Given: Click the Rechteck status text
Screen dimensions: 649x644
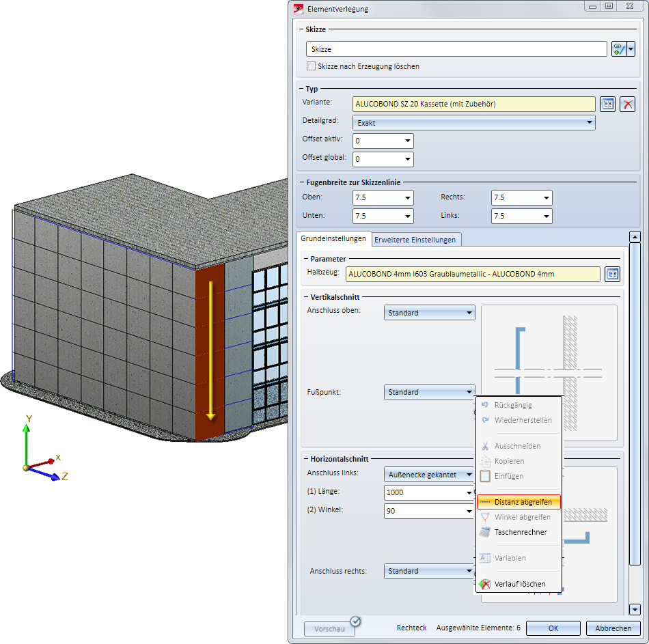Looking at the screenshot, I should tap(411, 628).
